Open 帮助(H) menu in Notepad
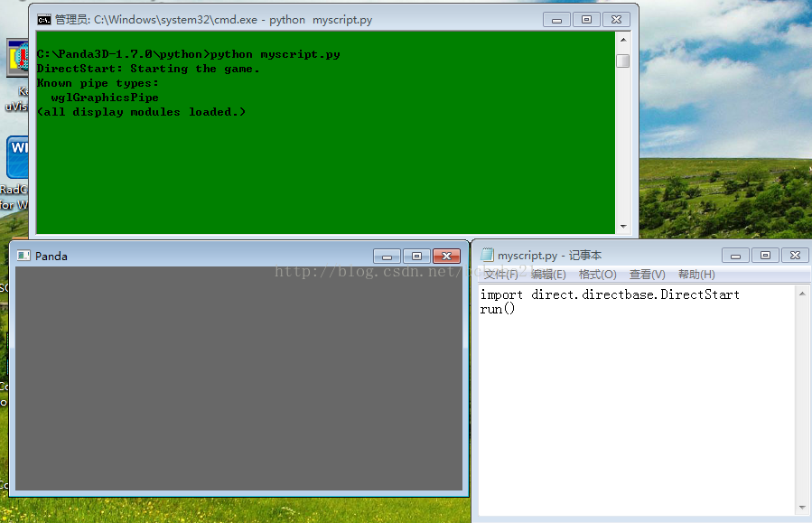Viewport: 812px width, 523px height. click(x=696, y=274)
